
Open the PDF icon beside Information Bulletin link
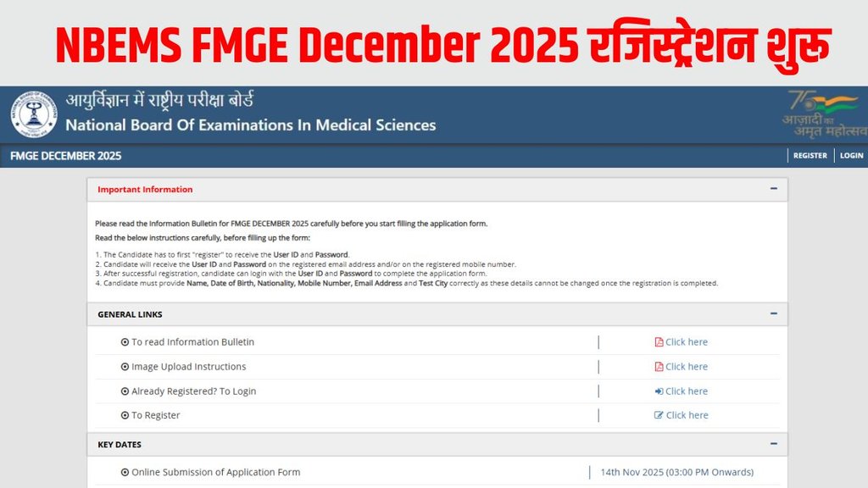click(659, 341)
